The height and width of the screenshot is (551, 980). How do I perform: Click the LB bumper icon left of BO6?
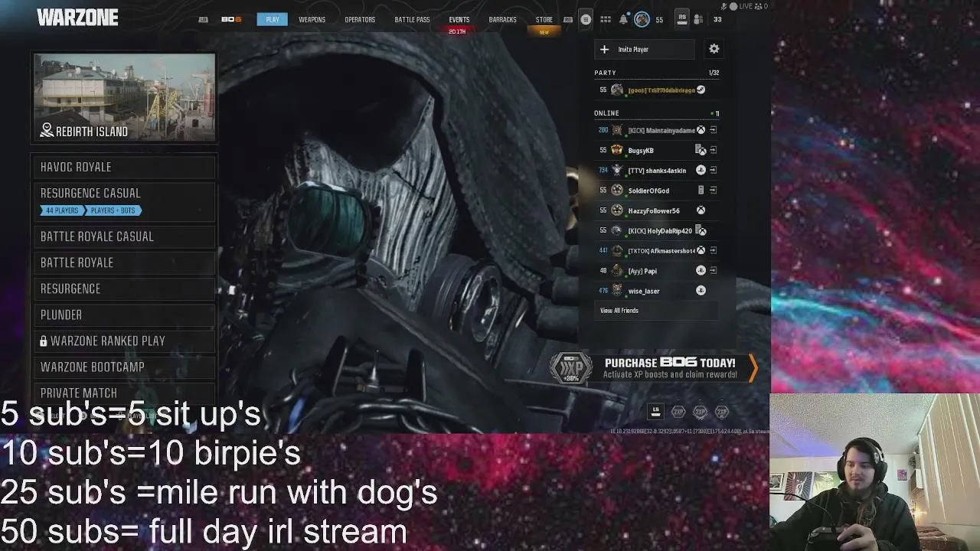coord(203,20)
